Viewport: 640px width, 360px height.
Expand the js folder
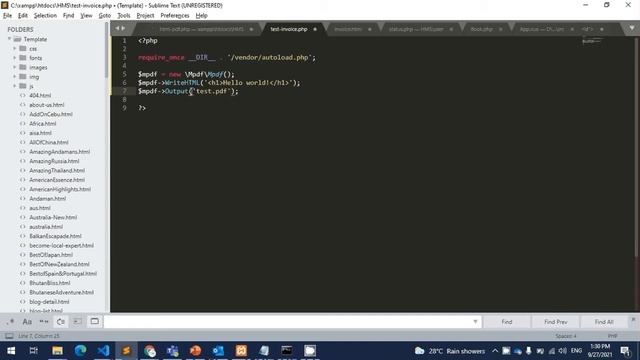point(15,86)
